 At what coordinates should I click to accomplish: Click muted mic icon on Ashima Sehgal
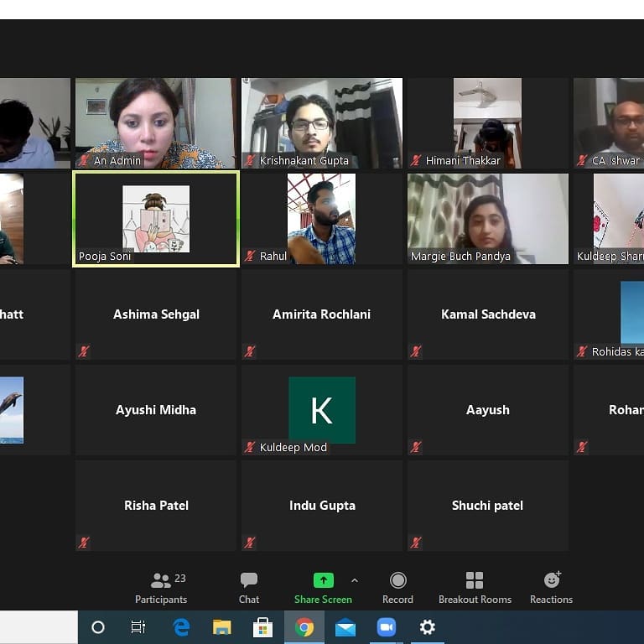pos(84,351)
